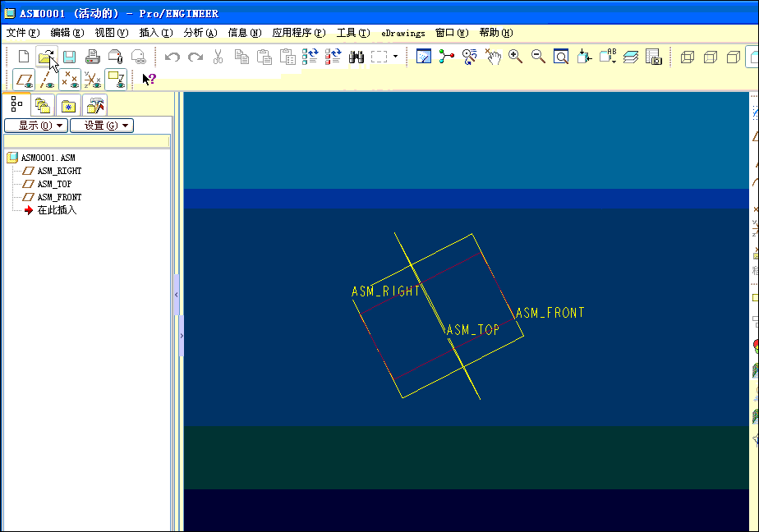Image resolution: width=759 pixels, height=532 pixels.
Task: Collapse the navigator with the left arrow
Action: pos(176,295)
